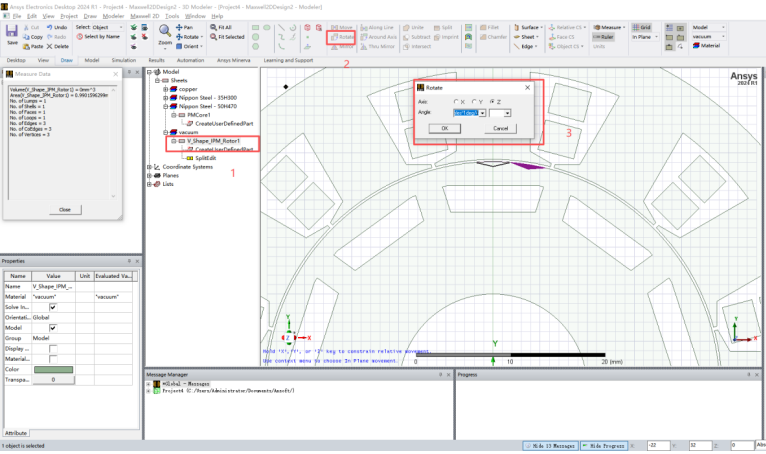
Task: Expand the Planes tree node
Action: [x=149, y=175]
